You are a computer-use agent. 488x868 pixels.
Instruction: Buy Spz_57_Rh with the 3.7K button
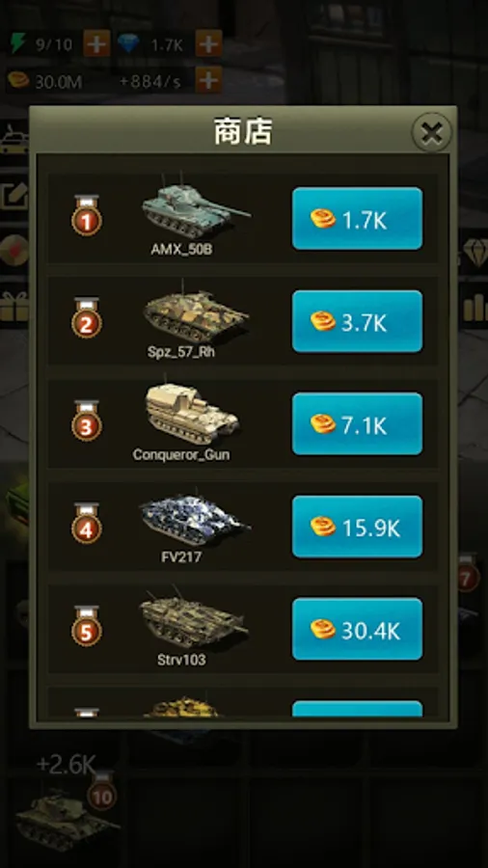(357, 321)
